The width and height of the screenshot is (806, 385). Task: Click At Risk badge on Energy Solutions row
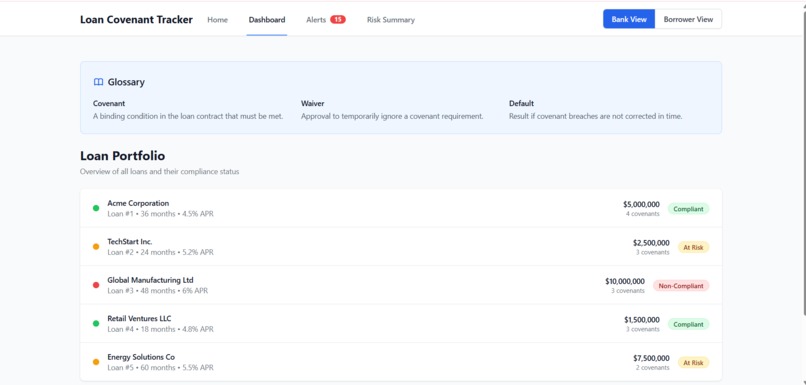coord(693,363)
